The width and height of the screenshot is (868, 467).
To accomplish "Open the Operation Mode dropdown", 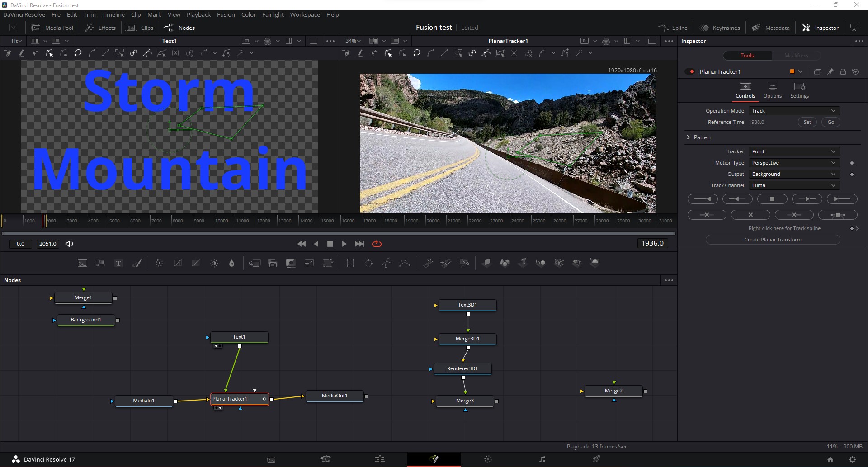I will coord(794,111).
